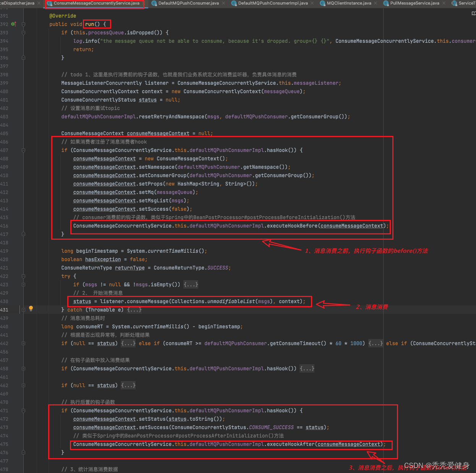
Task: Collapse the try block on line 422
Action: pyautogui.click(x=23, y=276)
